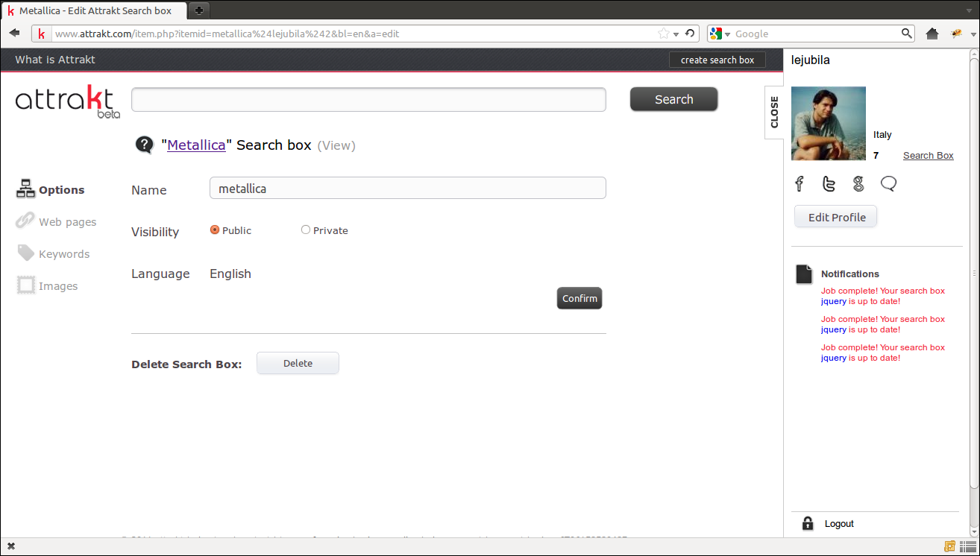
Task: Click the main Attrakt search field
Action: (368, 99)
